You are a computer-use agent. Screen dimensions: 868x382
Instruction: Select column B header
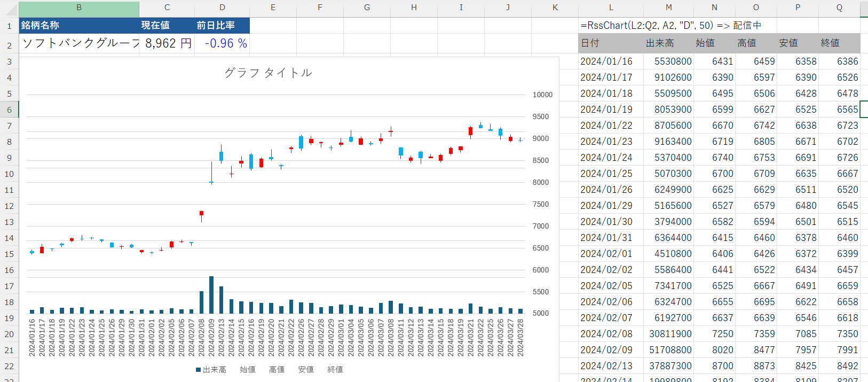pyautogui.click(x=79, y=8)
